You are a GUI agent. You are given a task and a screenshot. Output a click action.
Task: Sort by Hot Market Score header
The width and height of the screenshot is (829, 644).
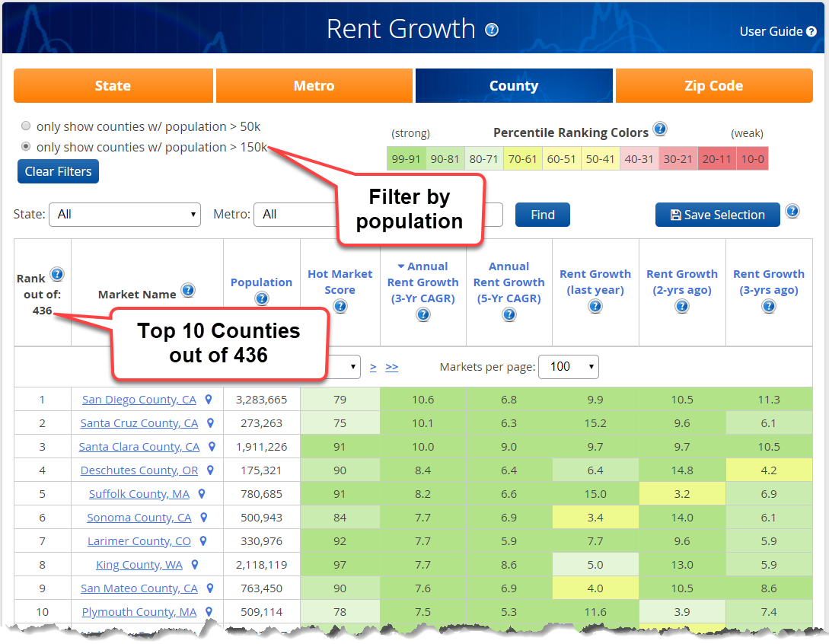(x=340, y=282)
